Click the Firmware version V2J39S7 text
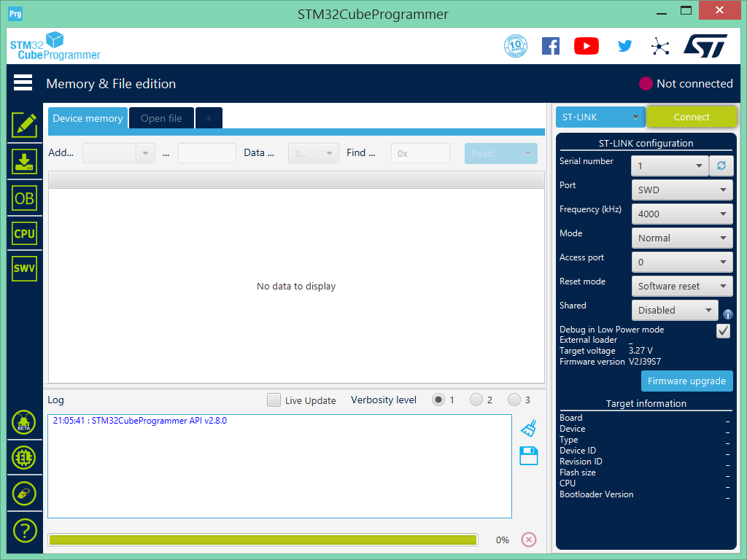The width and height of the screenshot is (747, 560). pyautogui.click(x=645, y=362)
